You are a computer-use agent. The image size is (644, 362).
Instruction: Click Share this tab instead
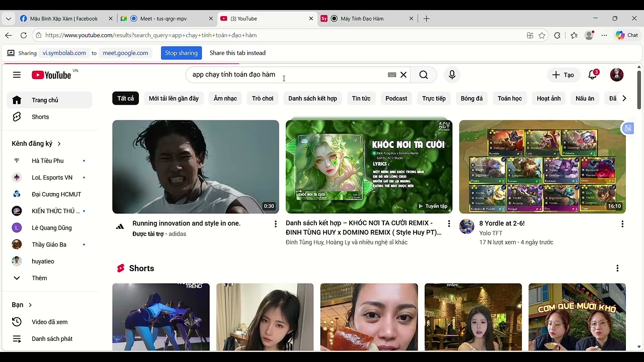[x=237, y=53]
